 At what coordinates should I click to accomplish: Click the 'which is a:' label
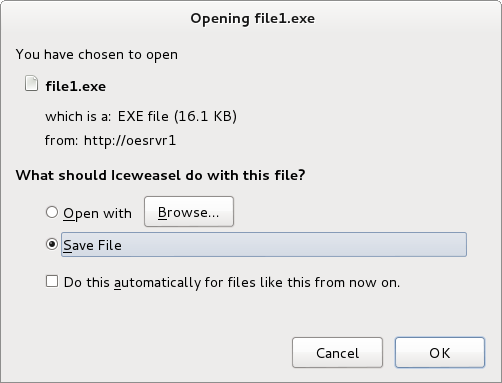(x=78, y=117)
